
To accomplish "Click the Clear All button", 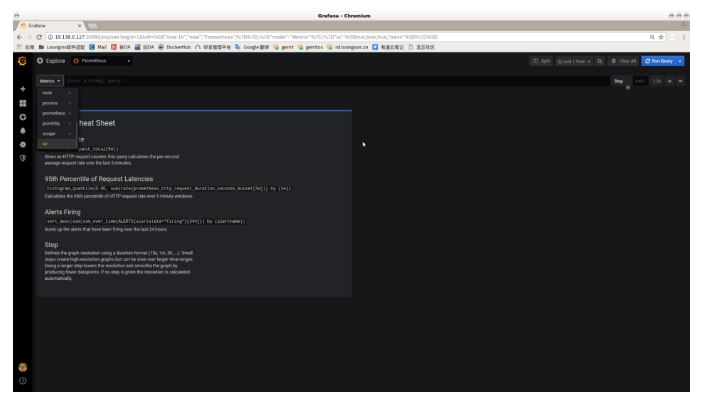I will click(x=624, y=61).
